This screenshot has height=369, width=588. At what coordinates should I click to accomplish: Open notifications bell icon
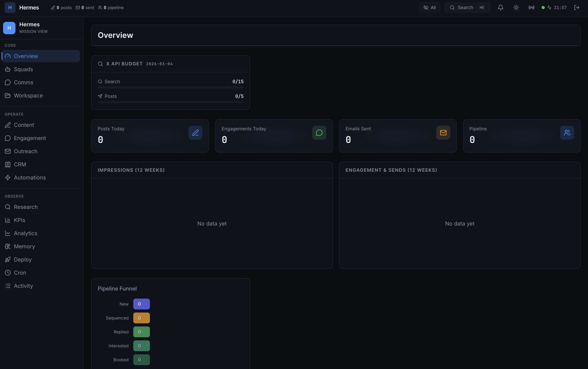click(500, 8)
